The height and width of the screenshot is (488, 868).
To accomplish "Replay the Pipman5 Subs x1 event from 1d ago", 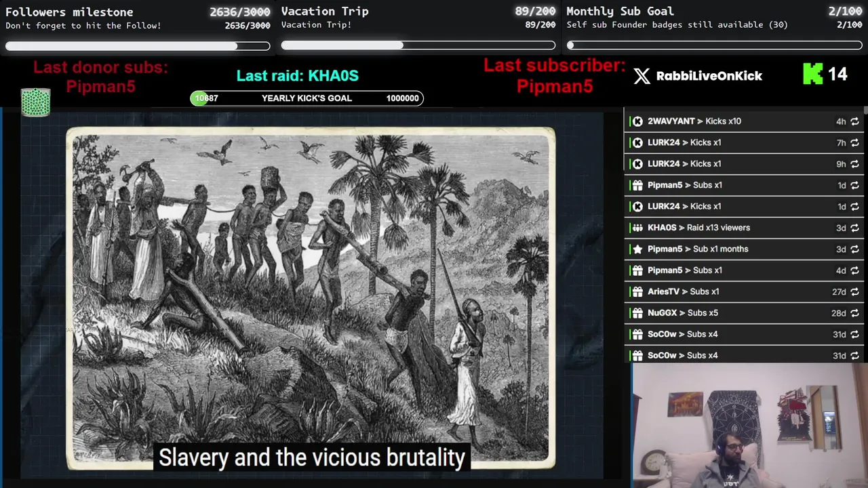I will pyautogui.click(x=854, y=185).
